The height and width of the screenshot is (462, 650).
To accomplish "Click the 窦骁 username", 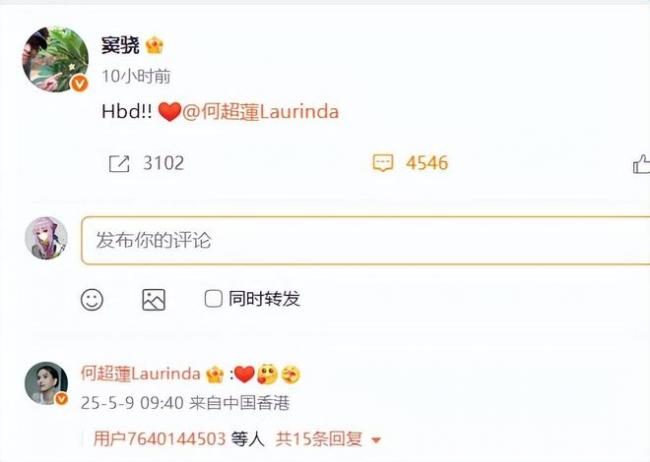I will point(120,45).
